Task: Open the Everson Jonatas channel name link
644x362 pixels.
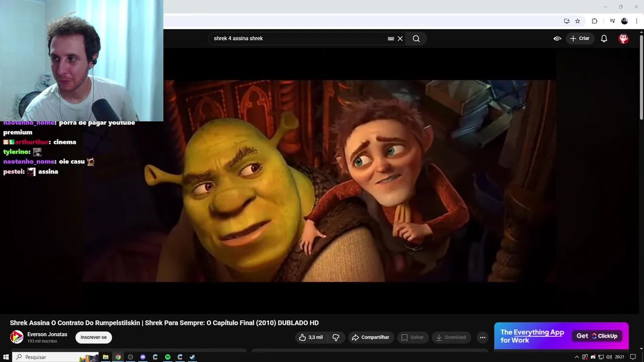Action: point(47,334)
